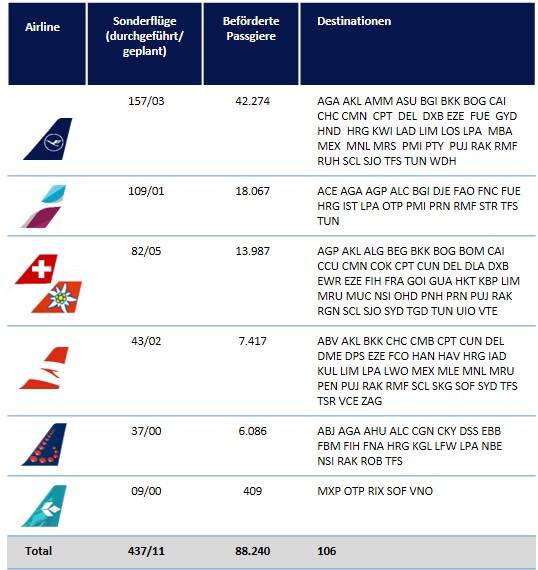
Task: Click the Brussels Airlines dotted tail logo
Action: coord(44,444)
